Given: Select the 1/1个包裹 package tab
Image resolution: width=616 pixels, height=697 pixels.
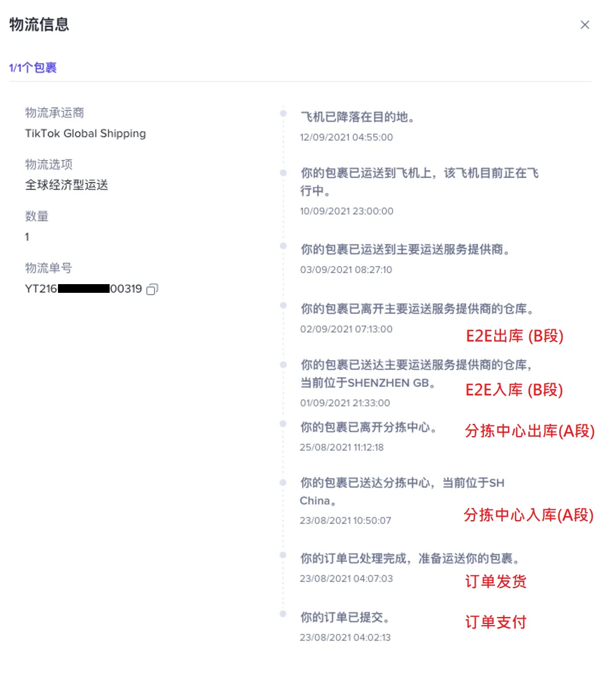Looking at the screenshot, I should tap(33, 67).
